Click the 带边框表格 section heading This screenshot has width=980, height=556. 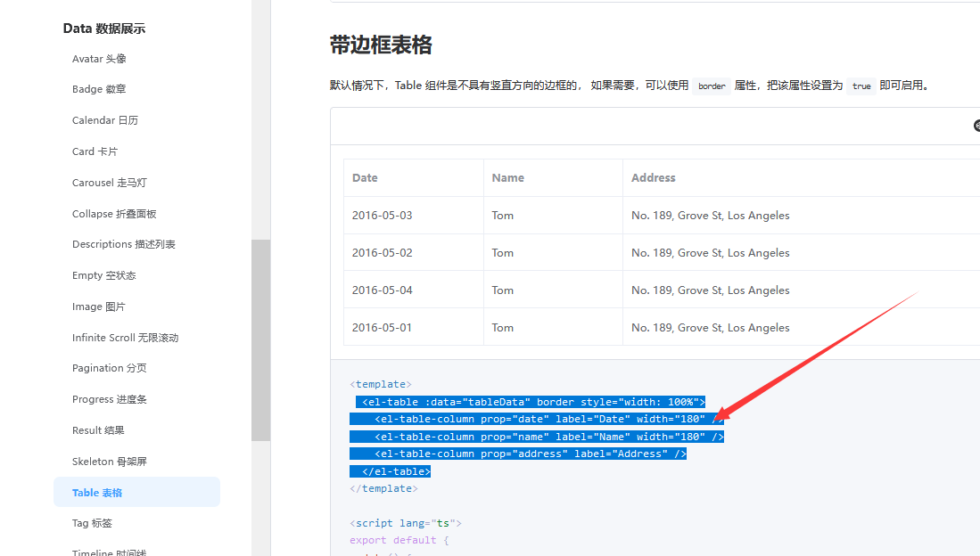[x=381, y=45]
